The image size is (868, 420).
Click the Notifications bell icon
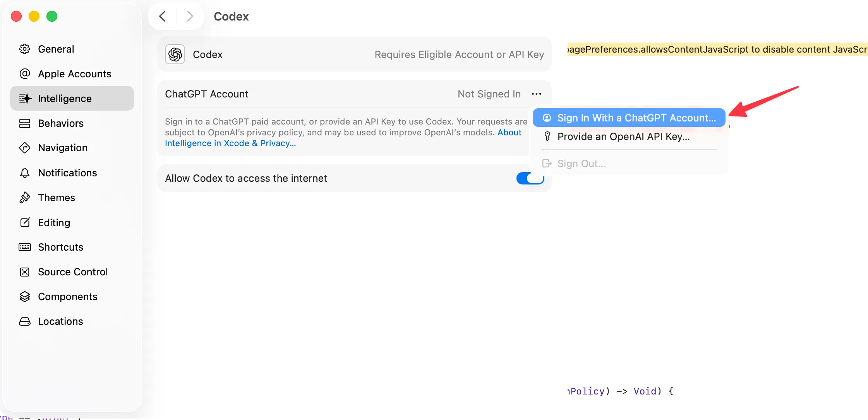[x=25, y=173]
